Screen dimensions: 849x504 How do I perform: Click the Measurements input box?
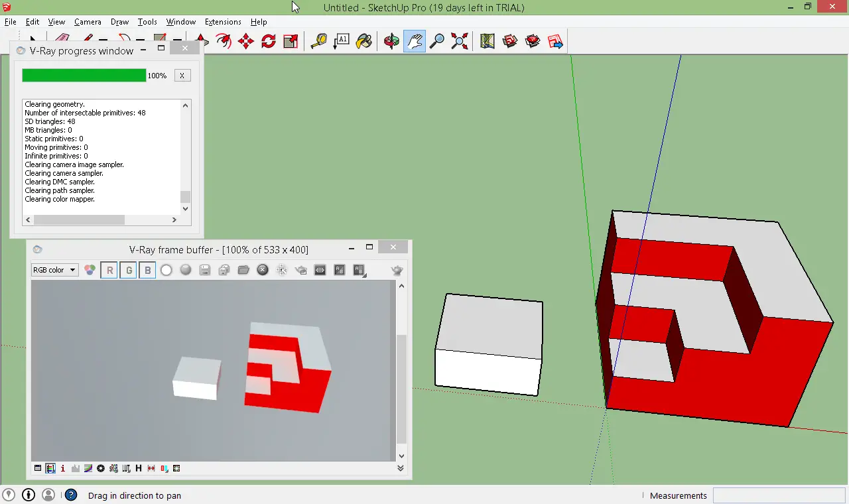tap(779, 495)
